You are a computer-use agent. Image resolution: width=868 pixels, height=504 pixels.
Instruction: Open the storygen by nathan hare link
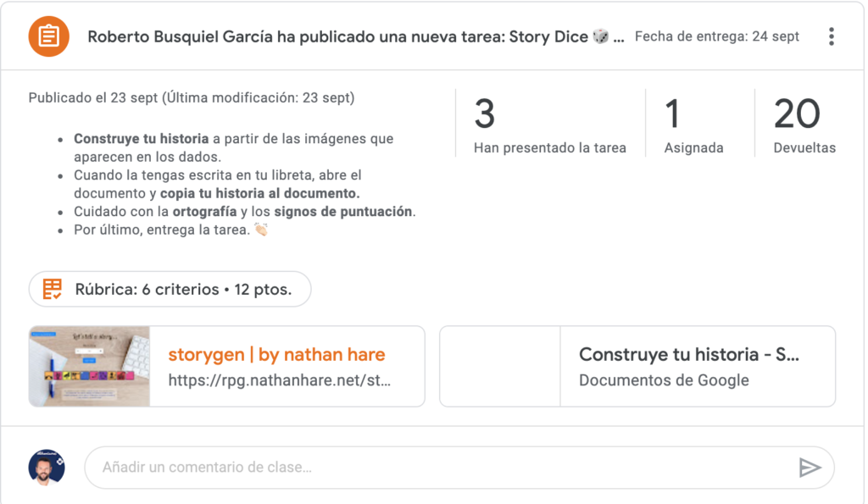[x=276, y=354]
